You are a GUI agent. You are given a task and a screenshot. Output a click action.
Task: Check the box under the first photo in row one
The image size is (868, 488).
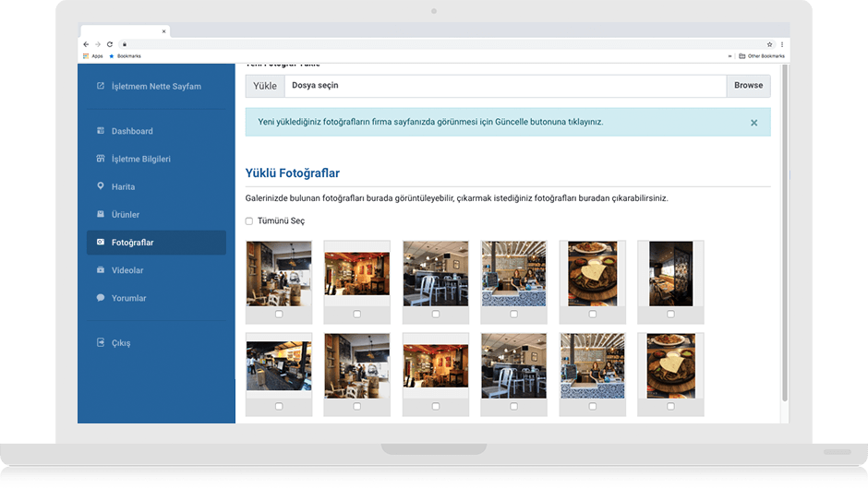pyautogui.click(x=279, y=314)
